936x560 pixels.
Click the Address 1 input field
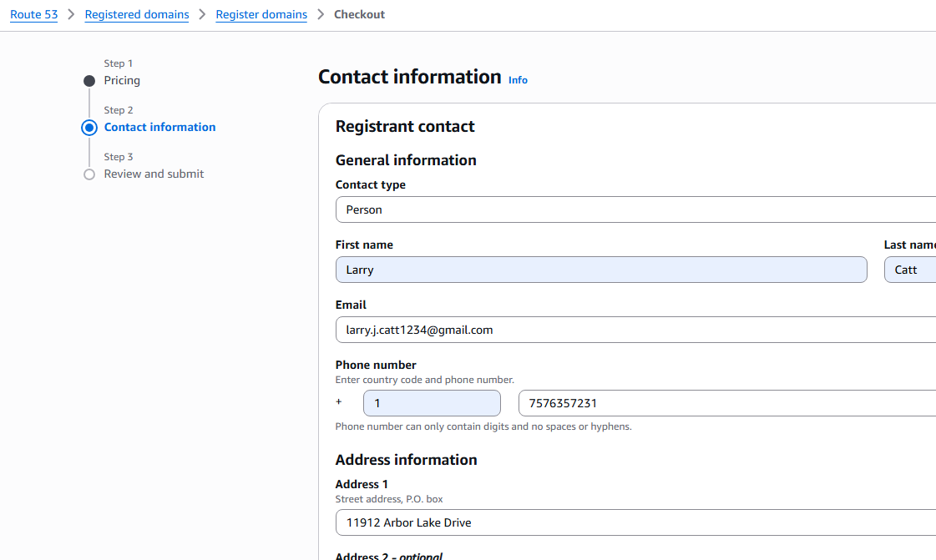coord(635,522)
